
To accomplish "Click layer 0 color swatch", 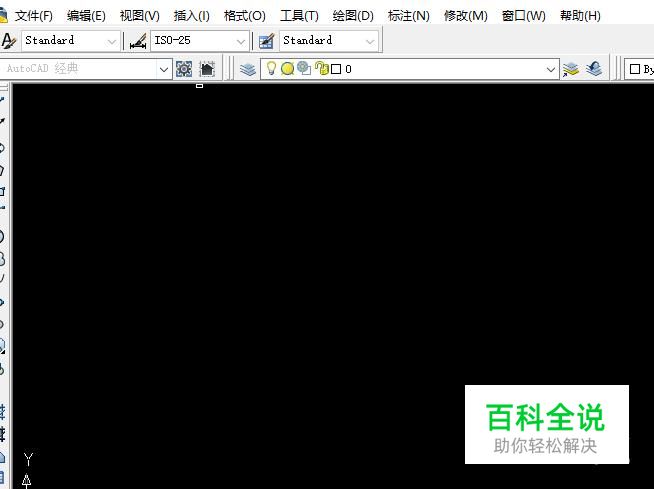I will 336,69.
